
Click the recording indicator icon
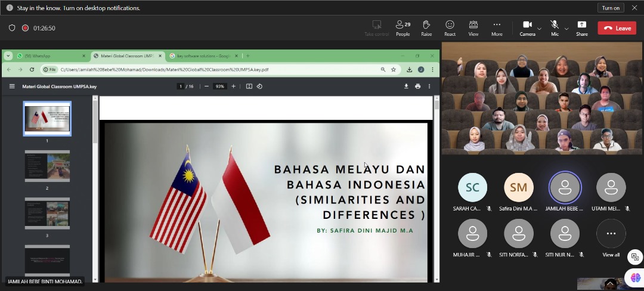pos(25,28)
